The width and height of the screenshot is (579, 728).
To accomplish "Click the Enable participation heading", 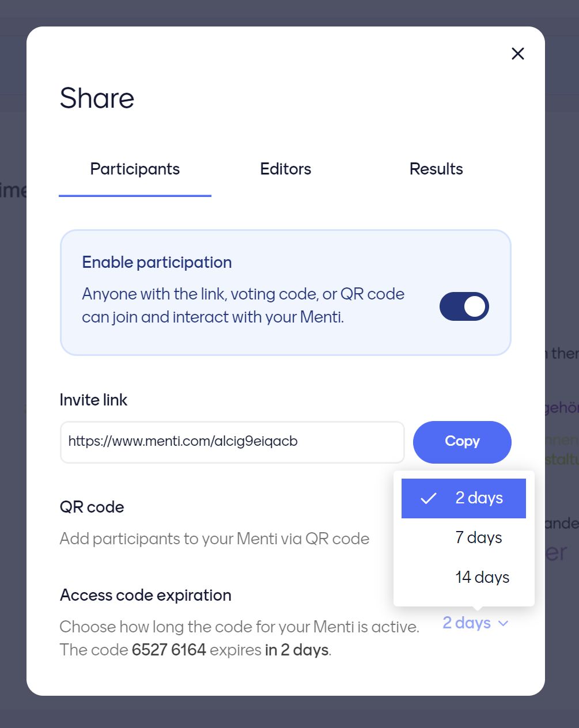I will 157,263.
